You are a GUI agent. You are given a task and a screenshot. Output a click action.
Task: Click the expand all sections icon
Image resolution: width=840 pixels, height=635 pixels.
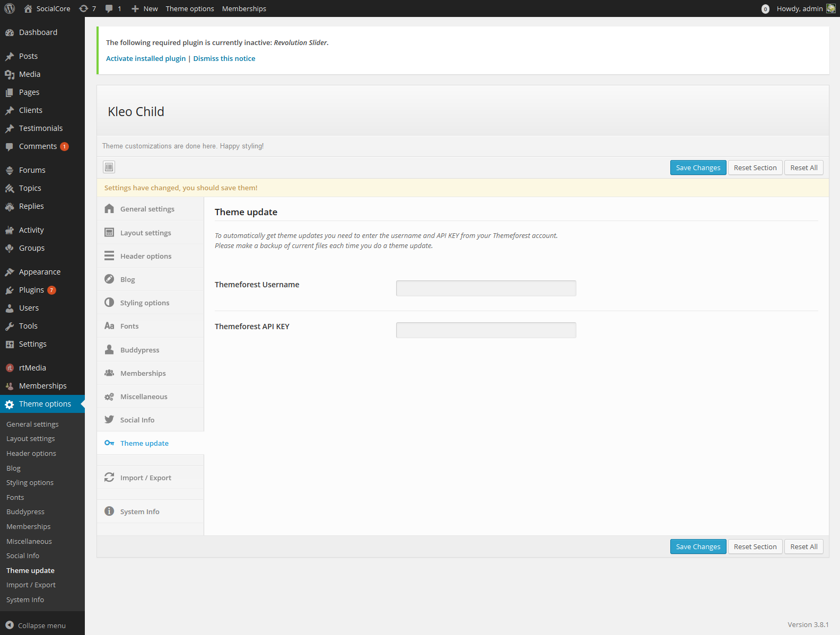(109, 167)
